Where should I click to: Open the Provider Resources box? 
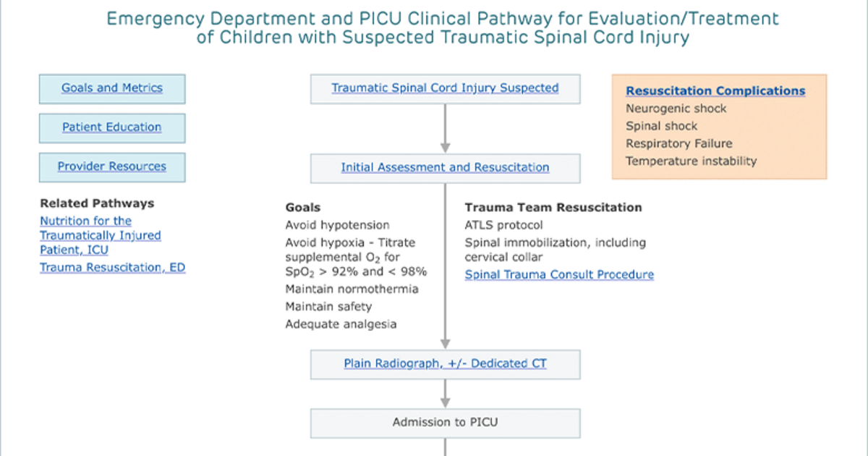pos(112,166)
